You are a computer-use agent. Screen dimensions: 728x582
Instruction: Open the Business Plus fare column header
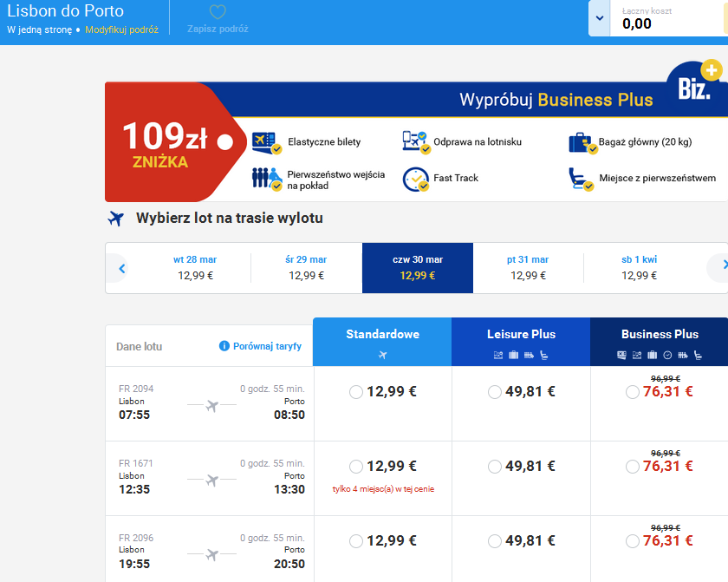660,342
